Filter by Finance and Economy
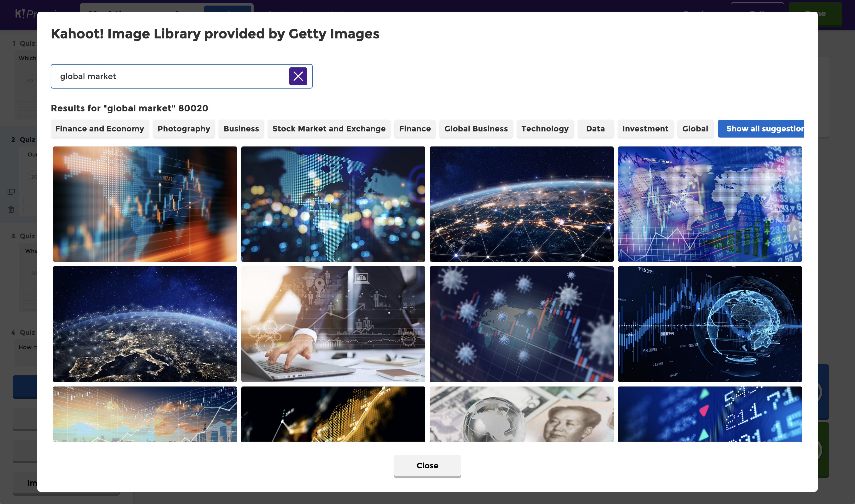Screen dimensions: 855x504 99,129
